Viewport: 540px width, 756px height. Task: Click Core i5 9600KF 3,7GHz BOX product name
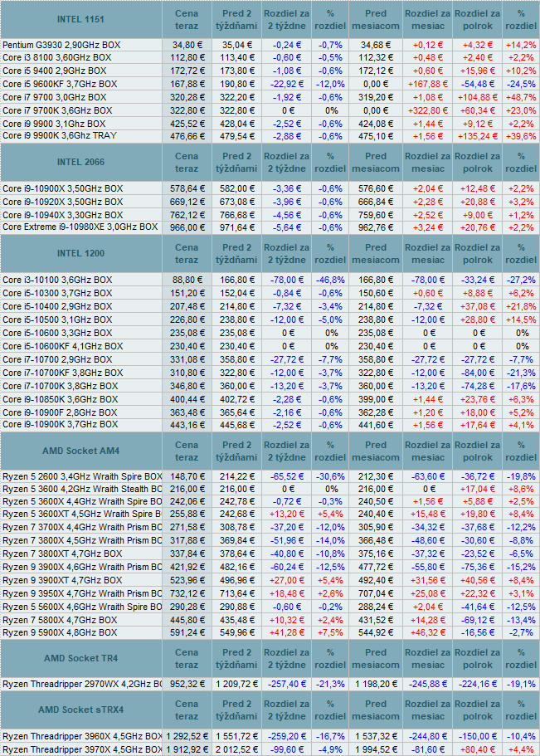pos(60,84)
